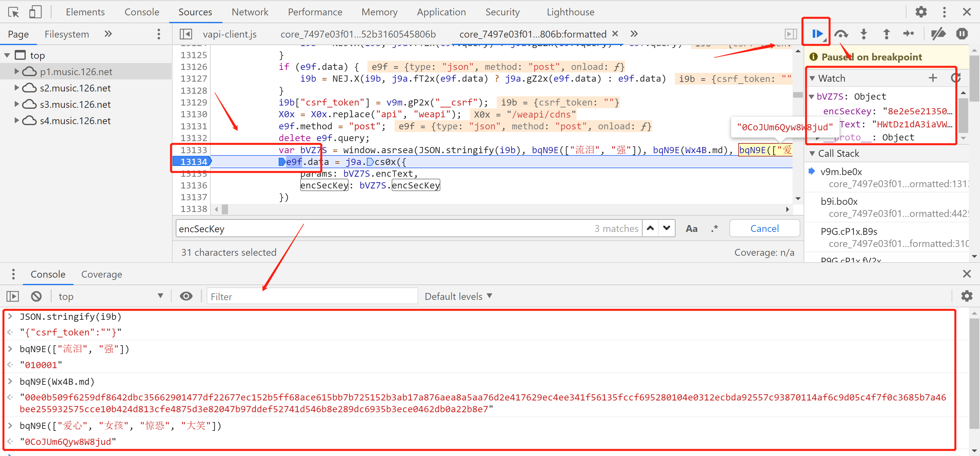Click the step over function icon
This screenshot has height=456, width=980.
point(841,34)
